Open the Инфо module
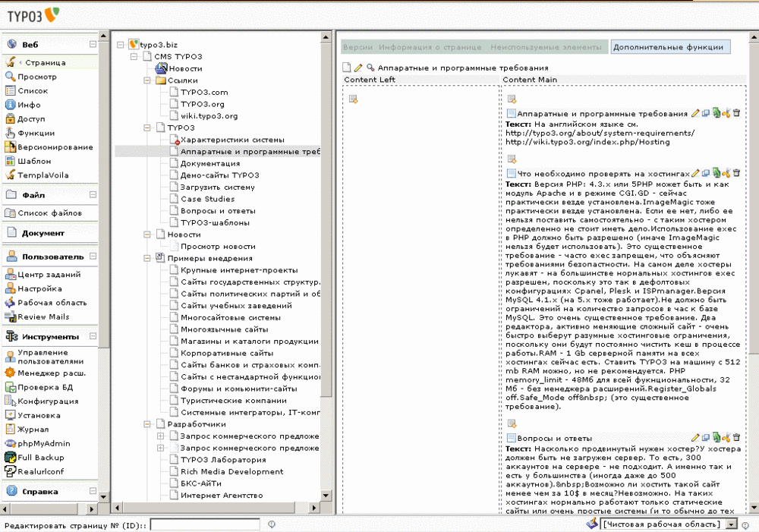This screenshot has width=759, height=532. [29, 105]
